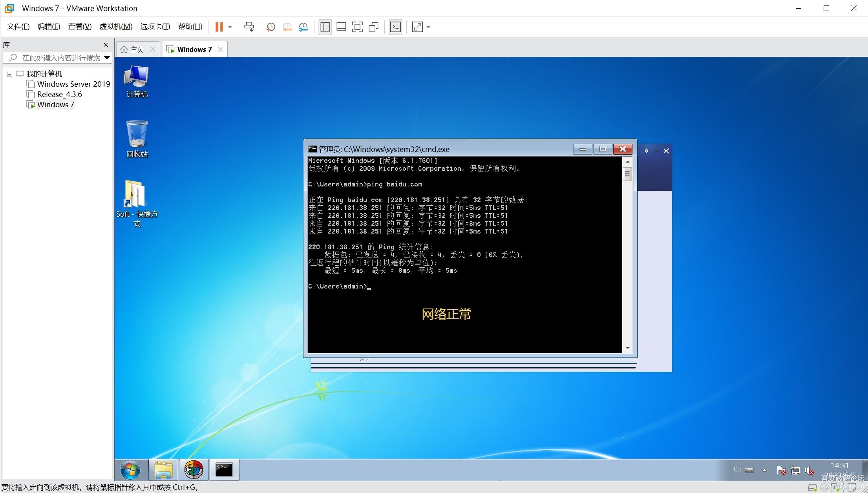Click the cmd taskbar button
Screen dimensions: 868x493
[x=224, y=470]
